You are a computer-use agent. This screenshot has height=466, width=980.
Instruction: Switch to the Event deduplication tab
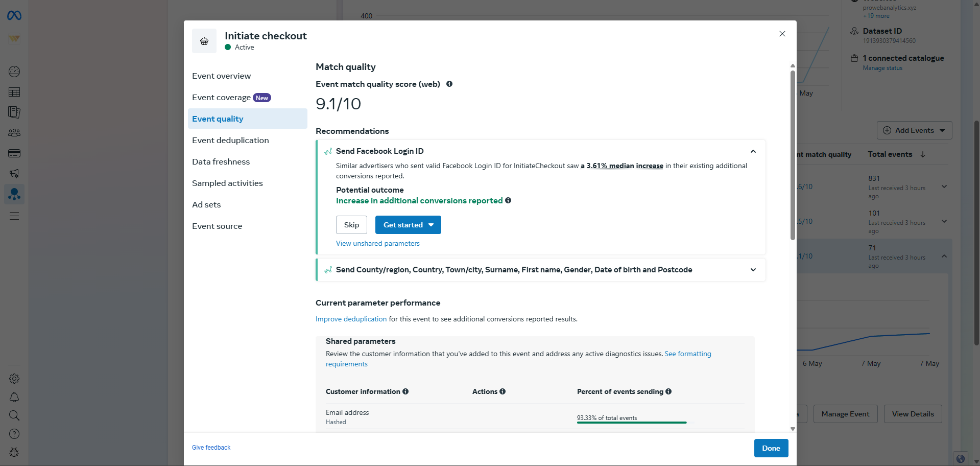tap(230, 141)
